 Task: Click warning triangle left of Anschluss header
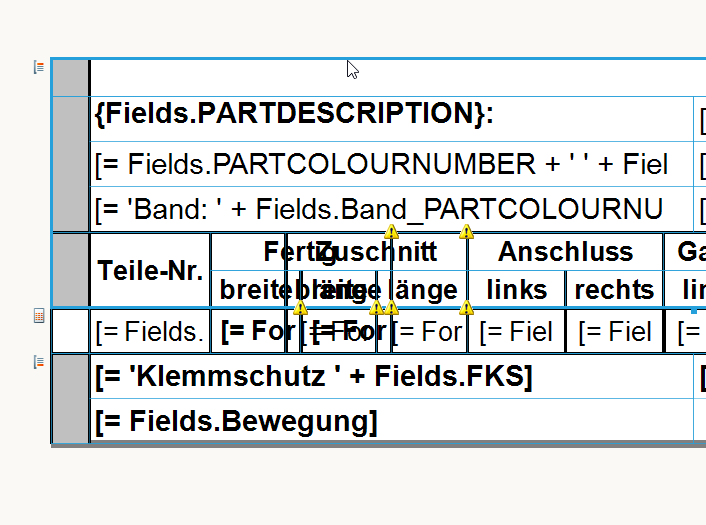point(466,232)
